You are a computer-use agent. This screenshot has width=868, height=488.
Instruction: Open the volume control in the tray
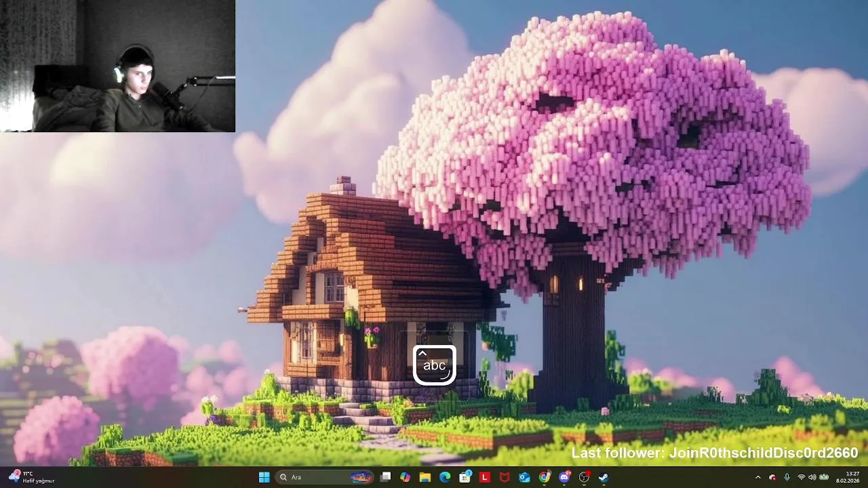click(x=812, y=477)
